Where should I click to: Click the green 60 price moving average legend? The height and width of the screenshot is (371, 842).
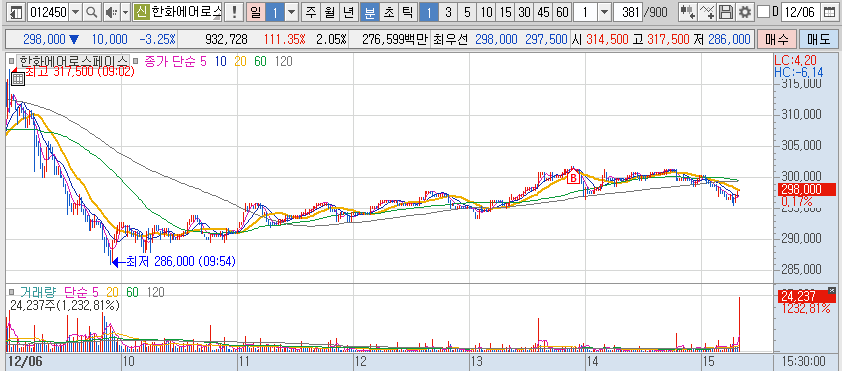260,62
